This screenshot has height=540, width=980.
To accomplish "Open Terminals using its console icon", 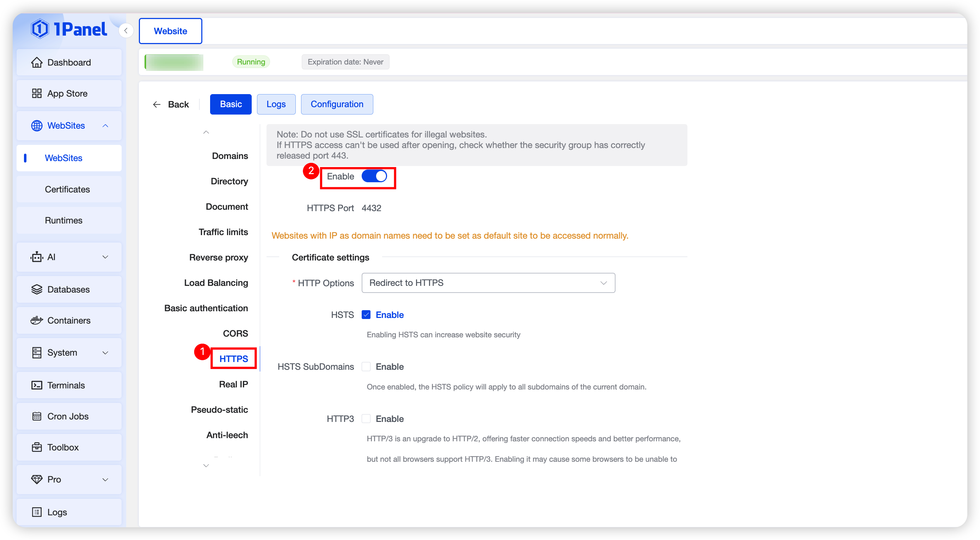I will click(x=37, y=385).
